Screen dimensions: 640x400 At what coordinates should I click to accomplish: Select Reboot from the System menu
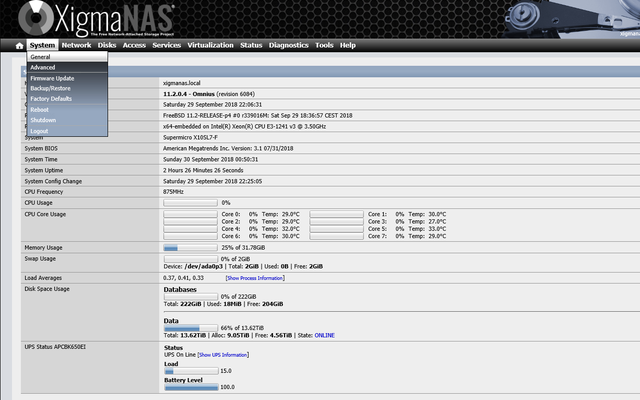tap(67, 110)
